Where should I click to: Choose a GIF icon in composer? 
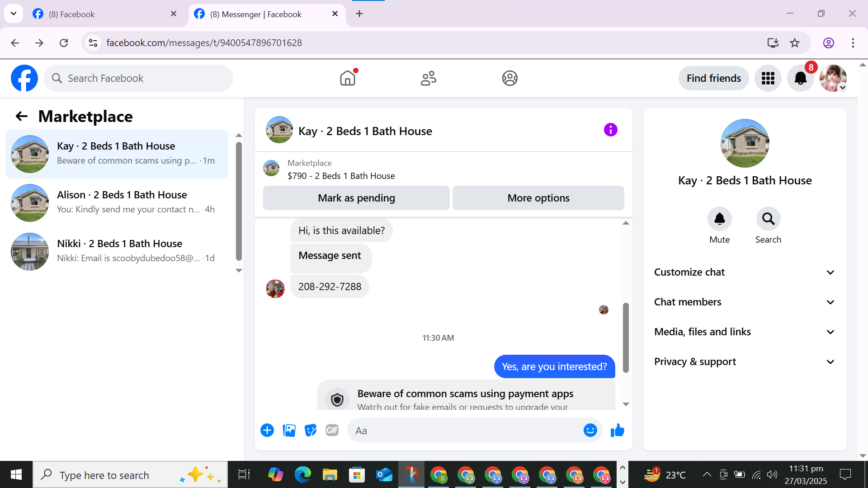click(x=332, y=430)
